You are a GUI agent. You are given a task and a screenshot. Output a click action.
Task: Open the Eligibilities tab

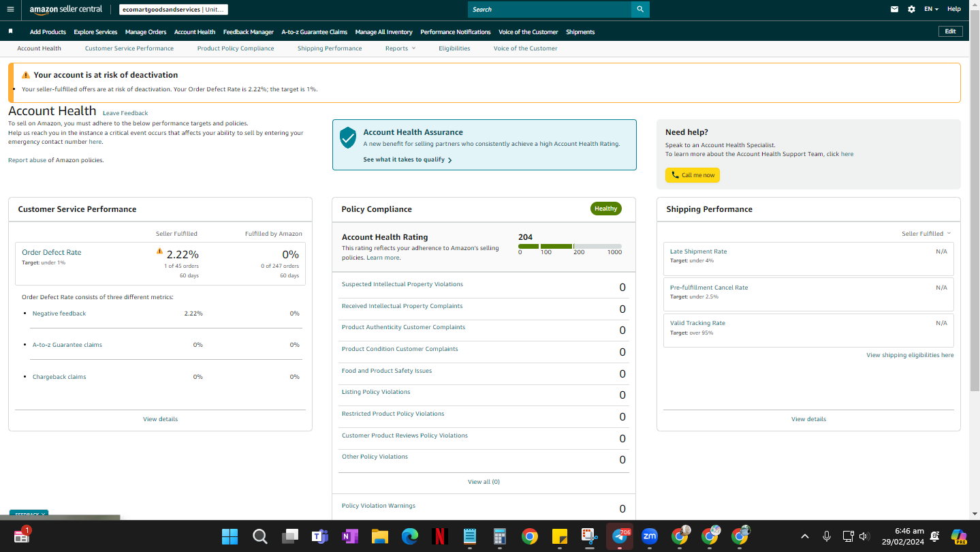pos(454,48)
